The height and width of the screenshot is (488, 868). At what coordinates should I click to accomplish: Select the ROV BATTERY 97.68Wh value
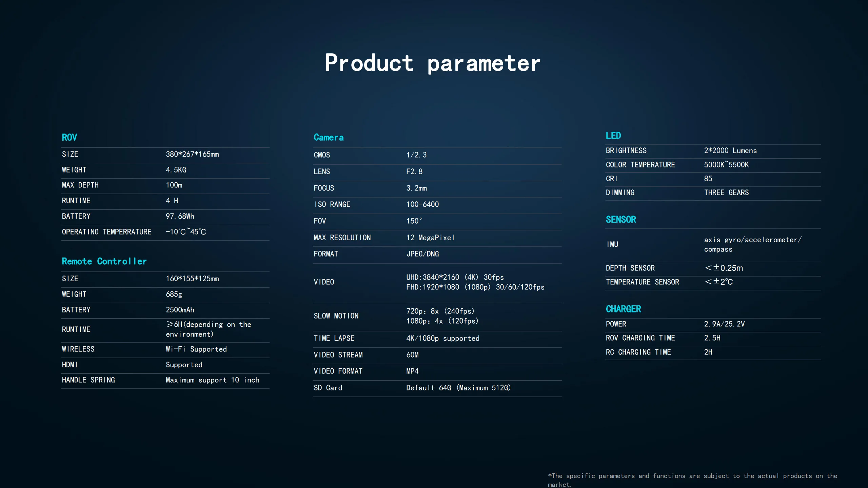(x=180, y=216)
